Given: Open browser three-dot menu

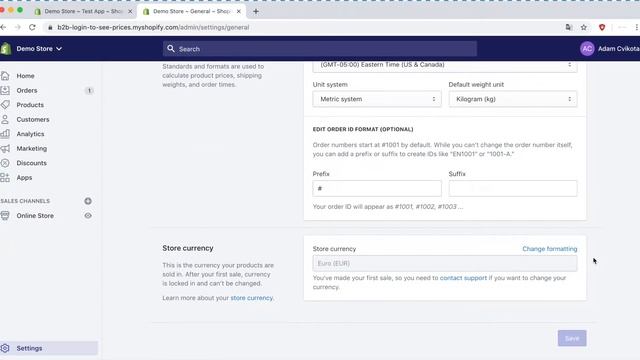Looking at the screenshot, I should click(x=637, y=27).
